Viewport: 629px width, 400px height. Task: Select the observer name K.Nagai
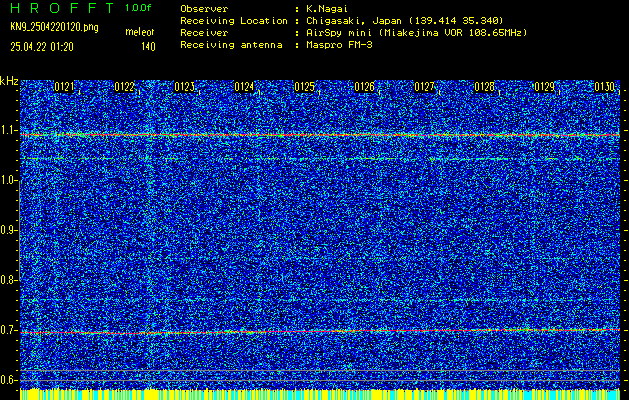click(x=327, y=8)
